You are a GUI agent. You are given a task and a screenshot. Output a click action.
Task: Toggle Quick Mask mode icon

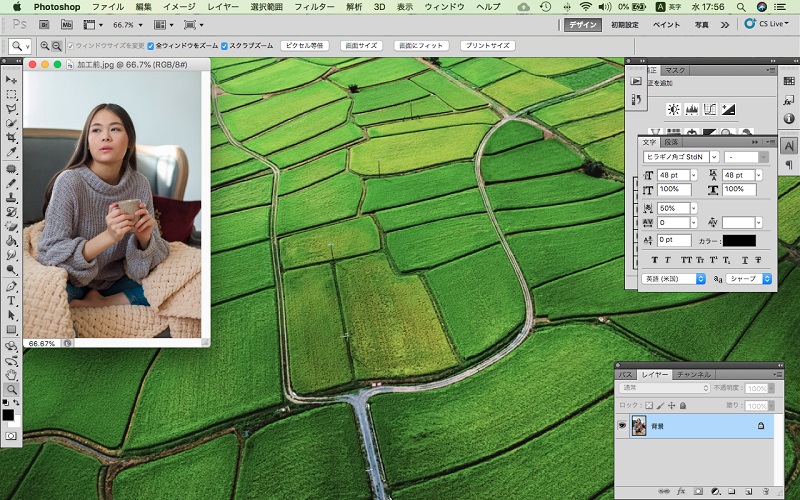pyautogui.click(x=11, y=436)
